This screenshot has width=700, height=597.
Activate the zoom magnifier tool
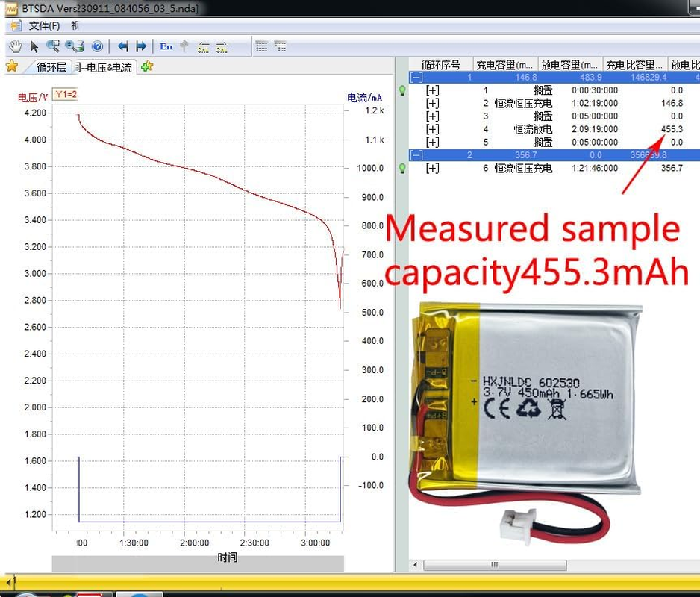pos(53,46)
